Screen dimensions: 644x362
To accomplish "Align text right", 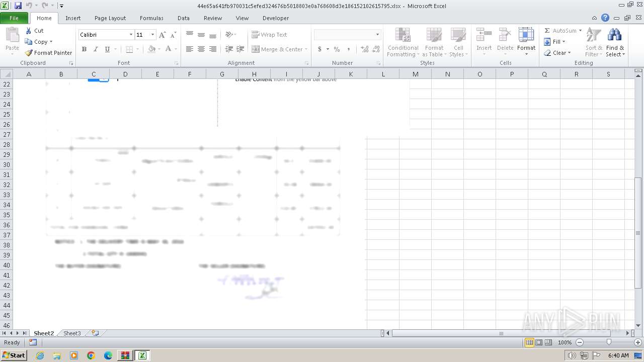I will coord(213,49).
